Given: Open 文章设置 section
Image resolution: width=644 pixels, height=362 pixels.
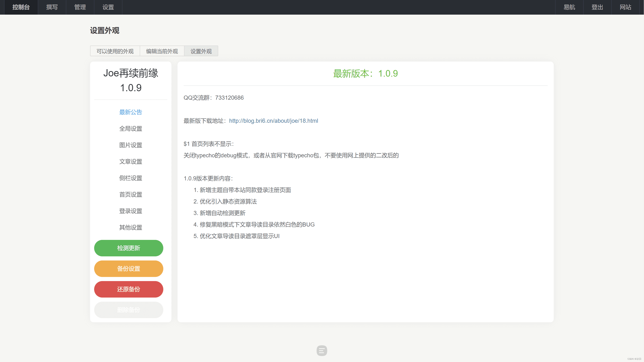Looking at the screenshot, I should [x=130, y=162].
